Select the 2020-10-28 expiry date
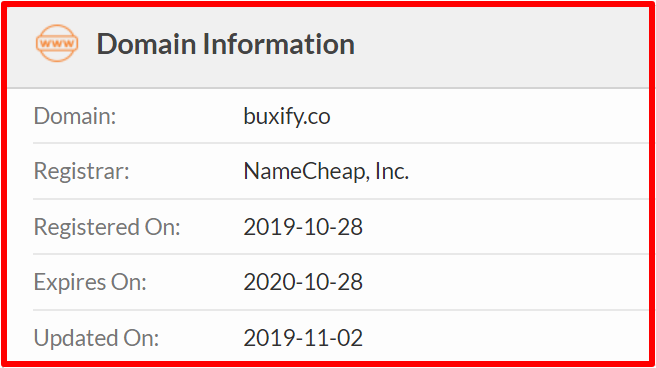 coord(303,282)
